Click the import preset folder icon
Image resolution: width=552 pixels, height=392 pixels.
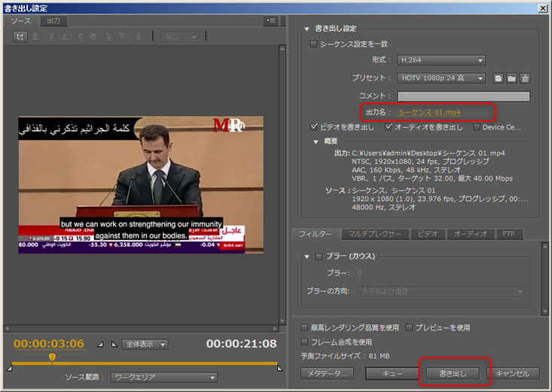pos(511,78)
